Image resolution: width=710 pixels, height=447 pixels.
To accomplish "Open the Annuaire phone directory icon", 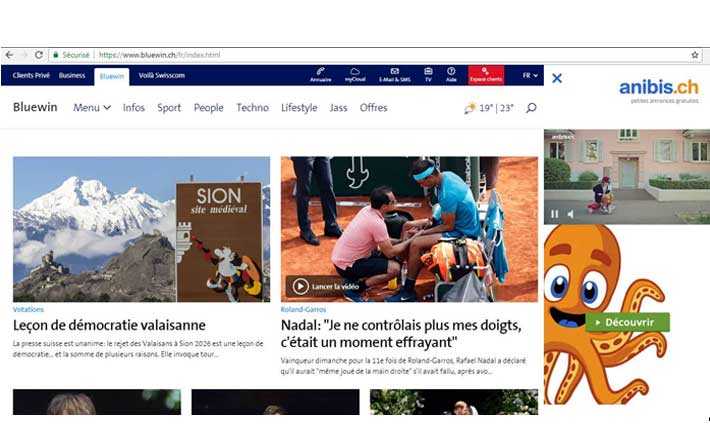I will (x=321, y=75).
